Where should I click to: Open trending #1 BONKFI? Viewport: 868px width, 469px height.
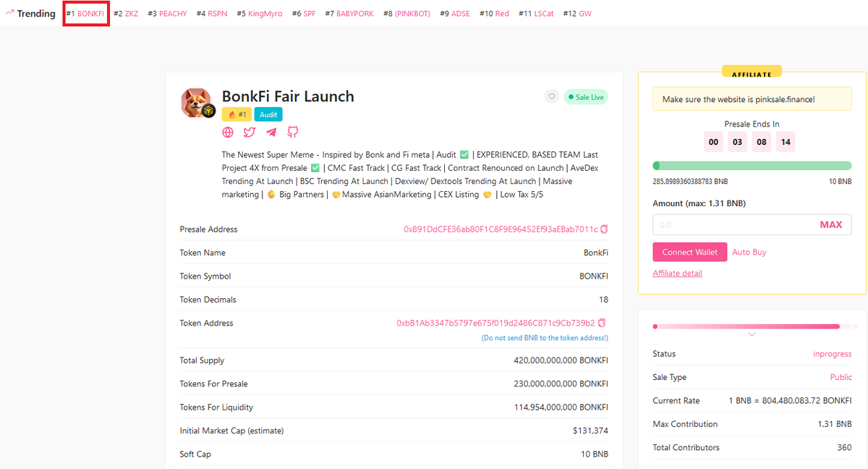85,14
